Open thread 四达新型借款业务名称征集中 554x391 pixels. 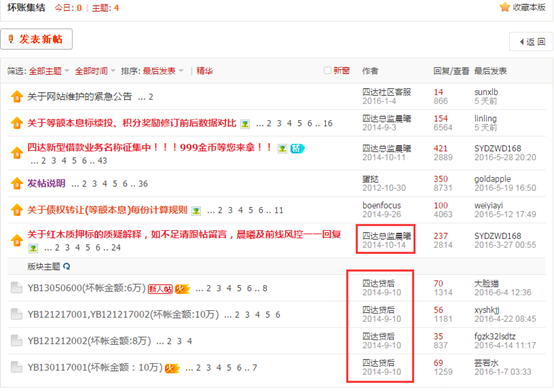pos(149,147)
